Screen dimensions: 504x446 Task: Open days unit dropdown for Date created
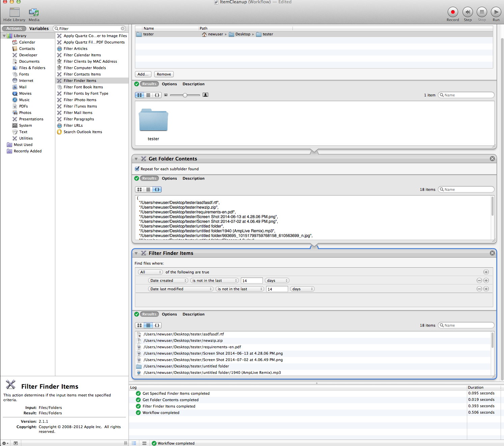(277, 280)
